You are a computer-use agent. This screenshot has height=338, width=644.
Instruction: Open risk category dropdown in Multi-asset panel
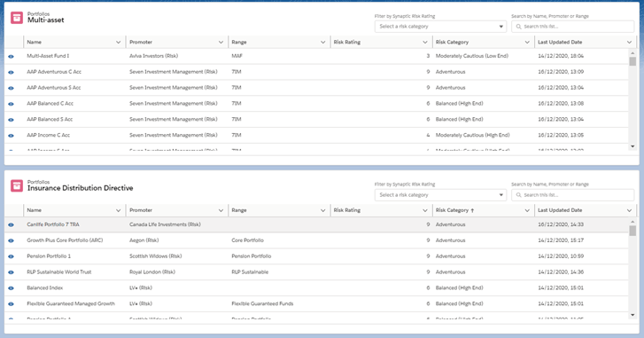pos(441,27)
